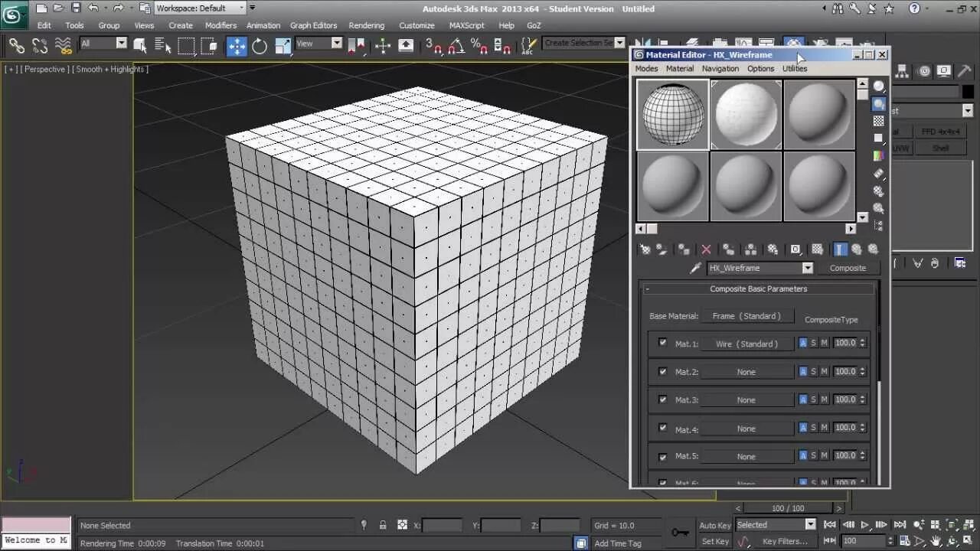The height and width of the screenshot is (551, 980).
Task: Click the Sample Type sphere icon
Action: point(878,86)
